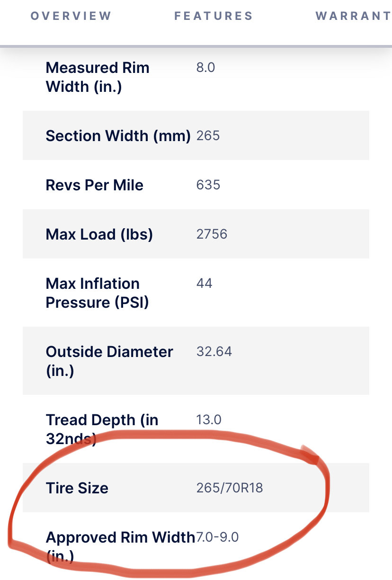Click the Outside Diameter label

109,361
